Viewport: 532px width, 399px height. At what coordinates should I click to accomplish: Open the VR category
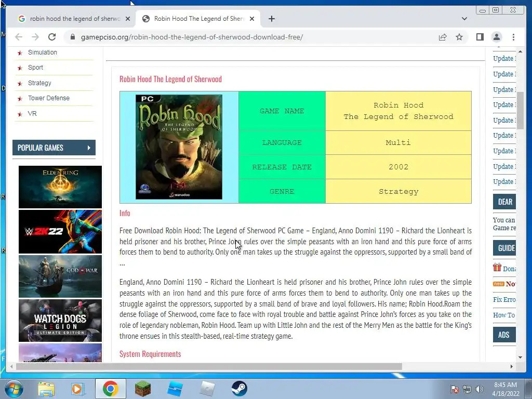32,113
